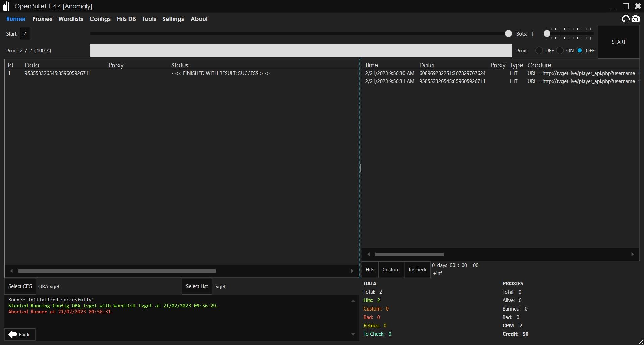
Task: Click the Back arrow icon
Action: pos(13,334)
